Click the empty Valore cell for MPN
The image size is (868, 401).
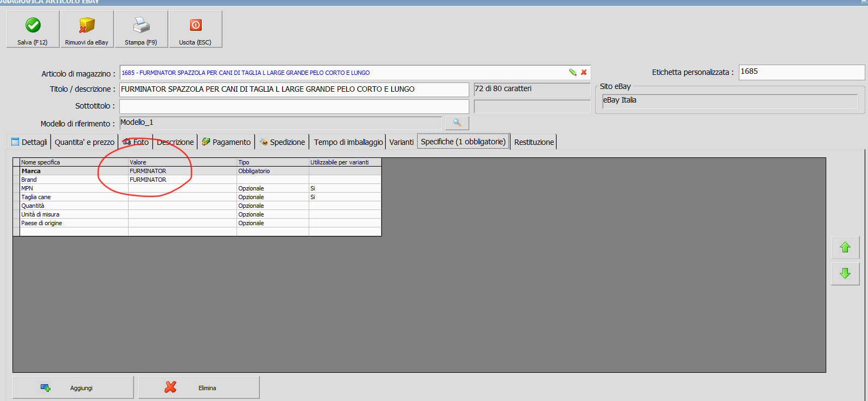(x=182, y=188)
